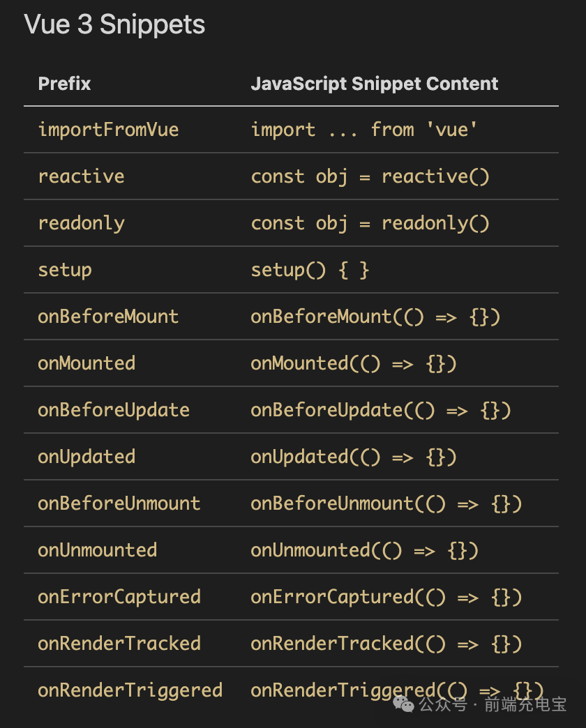The height and width of the screenshot is (728, 586).
Task: Click the onBeforeUnmount prefix
Action: click(119, 503)
